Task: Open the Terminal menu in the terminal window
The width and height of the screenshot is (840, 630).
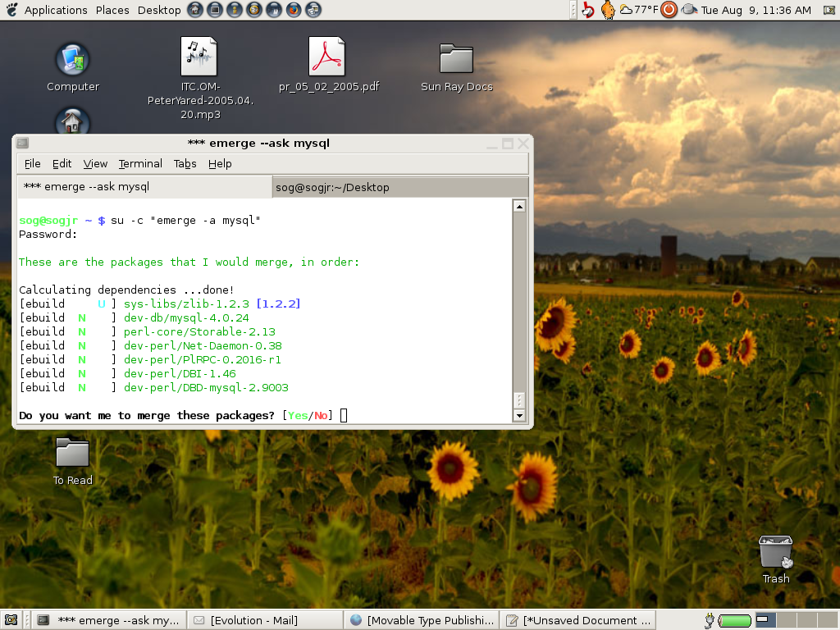Action: point(139,163)
